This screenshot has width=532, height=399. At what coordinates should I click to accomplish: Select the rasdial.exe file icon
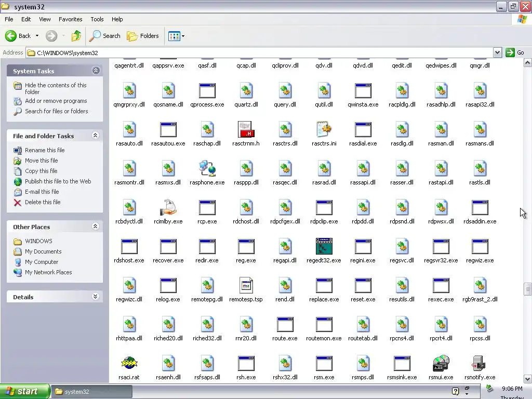click(x=363, y=129)
